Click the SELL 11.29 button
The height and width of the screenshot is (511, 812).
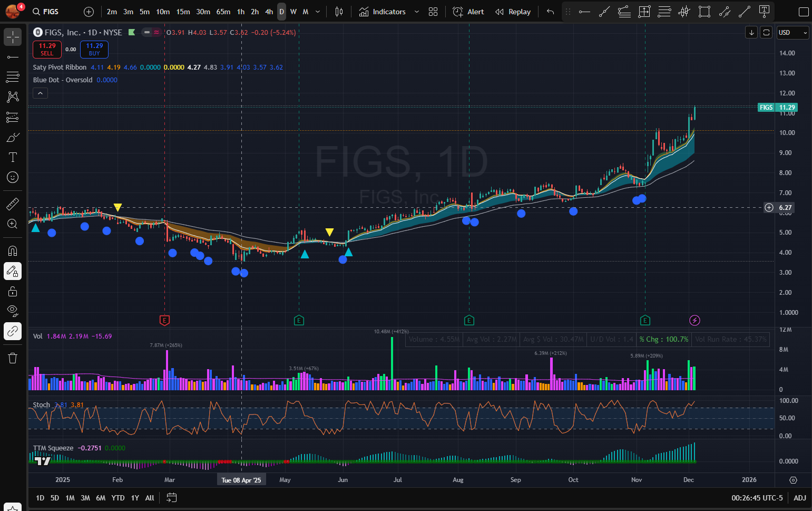(x=47, y=50)
